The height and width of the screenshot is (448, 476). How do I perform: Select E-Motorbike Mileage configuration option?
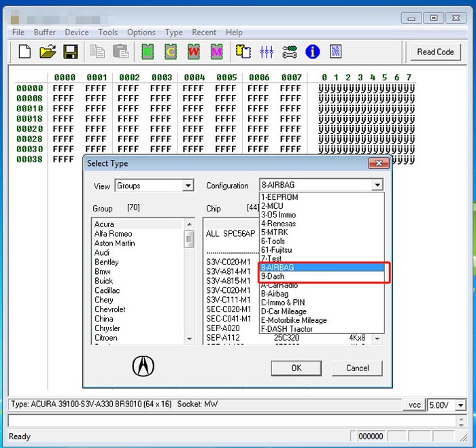tap(322, 320)
